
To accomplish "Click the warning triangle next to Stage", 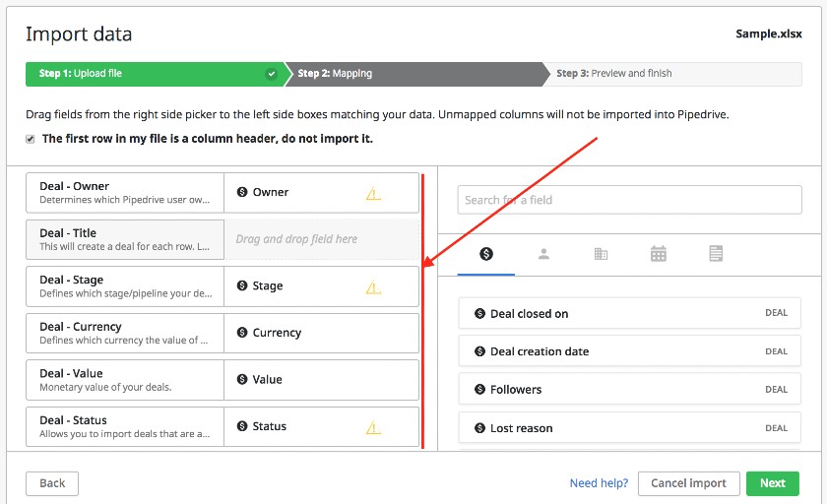I will (x=373, y=287).
